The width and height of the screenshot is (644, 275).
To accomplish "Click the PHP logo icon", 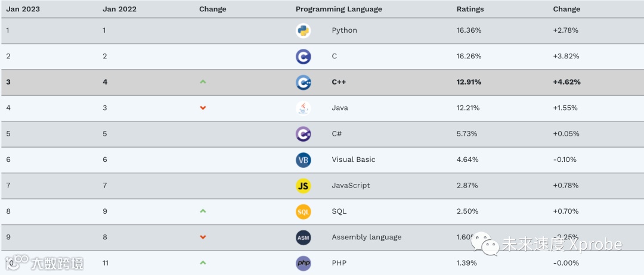I will click(x=303, y=263).
